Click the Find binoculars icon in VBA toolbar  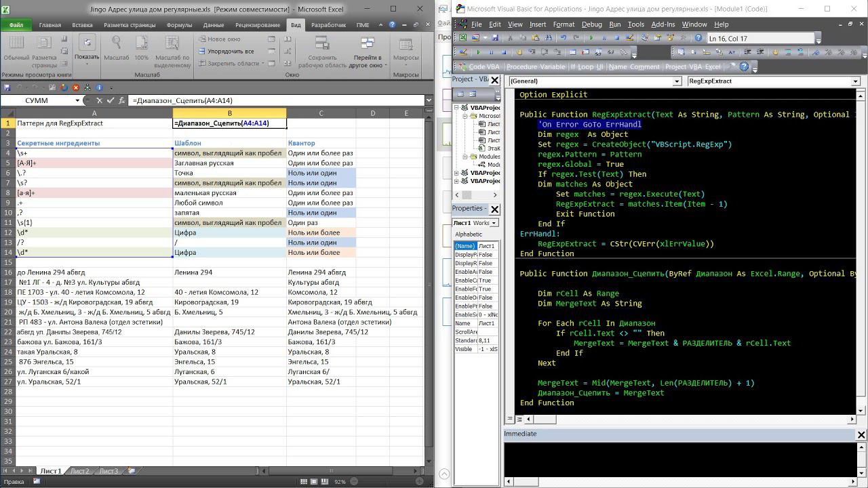pos(547,39)
